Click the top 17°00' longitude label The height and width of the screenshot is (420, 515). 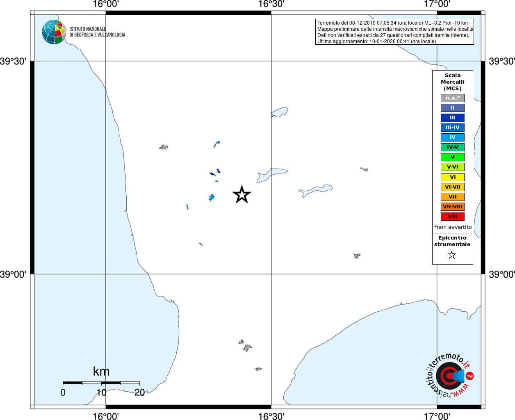437,4
